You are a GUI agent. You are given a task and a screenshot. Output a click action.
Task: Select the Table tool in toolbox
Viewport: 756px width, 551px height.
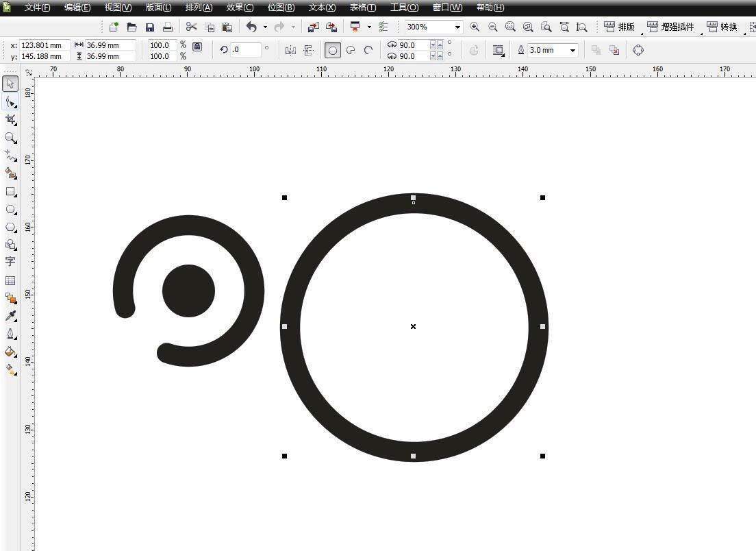10,280
